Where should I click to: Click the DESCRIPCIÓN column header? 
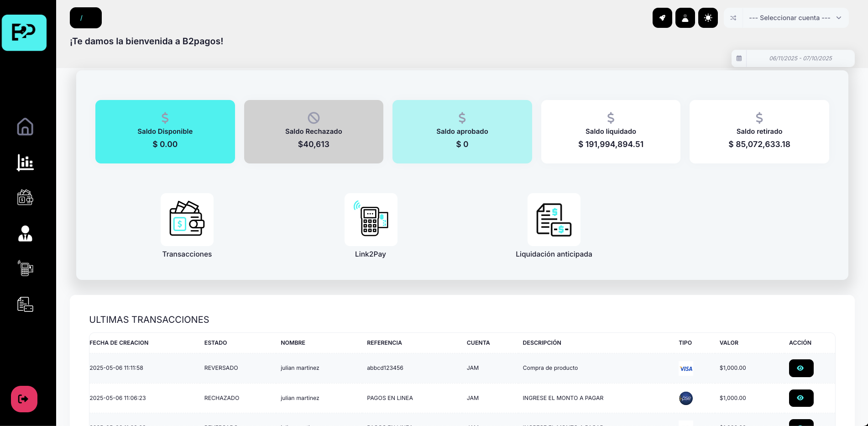click(x=542, y=343)
